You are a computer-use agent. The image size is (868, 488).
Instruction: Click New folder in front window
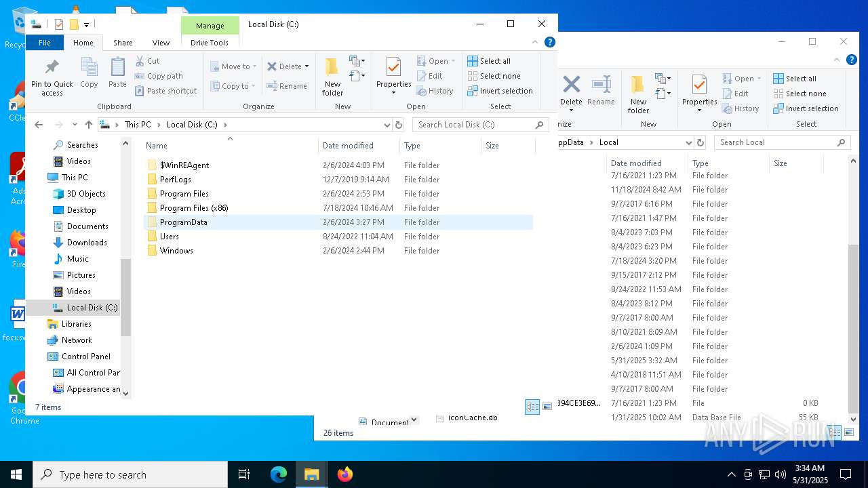pyautogui.click(x=332, y=77)
